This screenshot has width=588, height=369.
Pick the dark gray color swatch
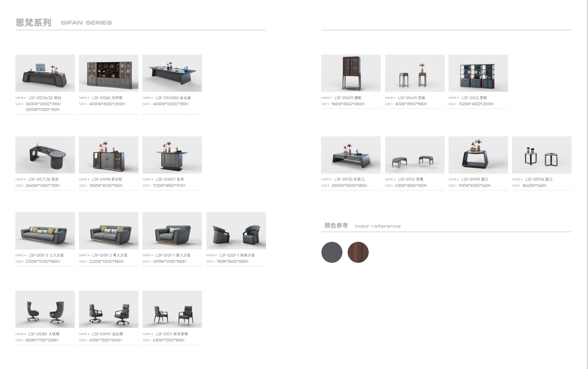pos(332,252)
